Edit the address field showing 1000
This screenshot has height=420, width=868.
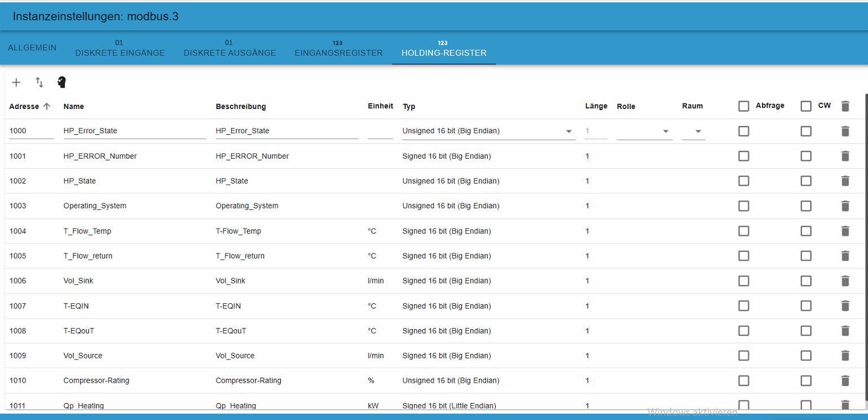click(32, 131)
